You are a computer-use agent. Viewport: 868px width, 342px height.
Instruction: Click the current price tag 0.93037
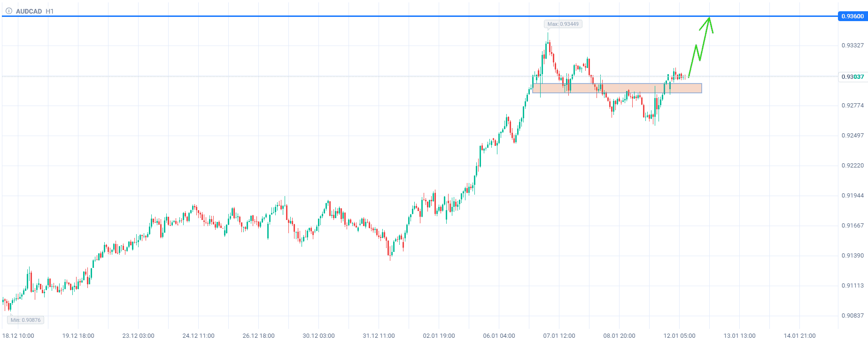coord(852,77)
